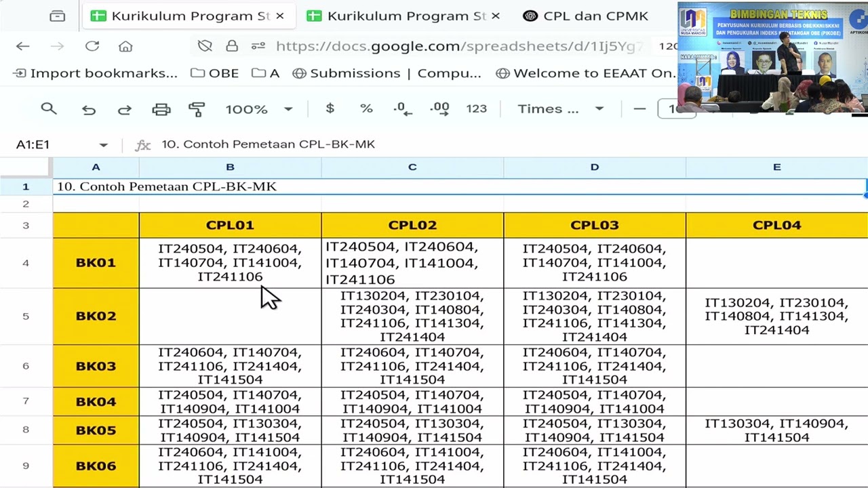Screen dimensions: 868x488
Task: Undo the last action in Sheets
Action: pyautogui.click(x=89, y=109)
